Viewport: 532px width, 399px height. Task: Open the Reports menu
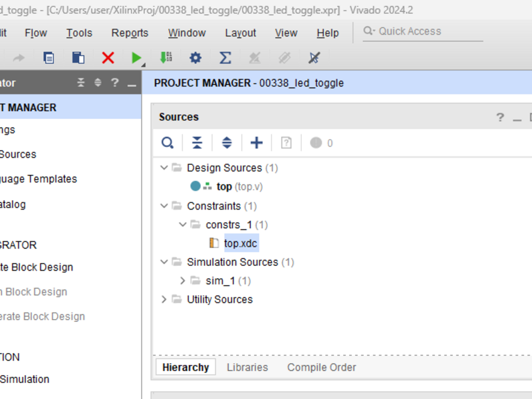click(130, 33)
